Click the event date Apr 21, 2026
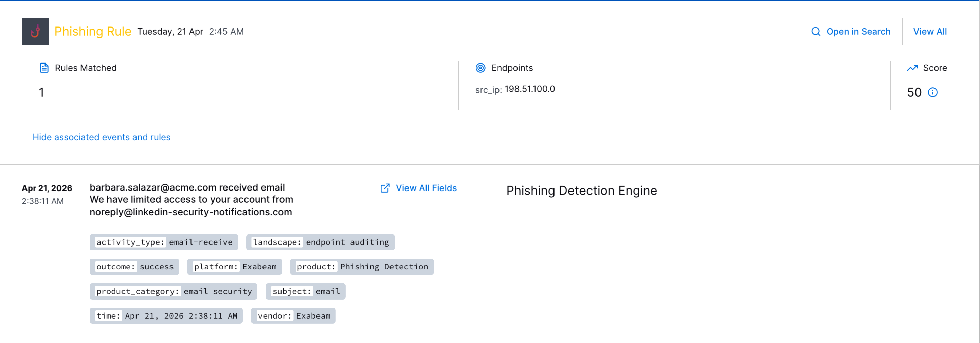This screenshot has height=343, width=980. tap(47, 188)
